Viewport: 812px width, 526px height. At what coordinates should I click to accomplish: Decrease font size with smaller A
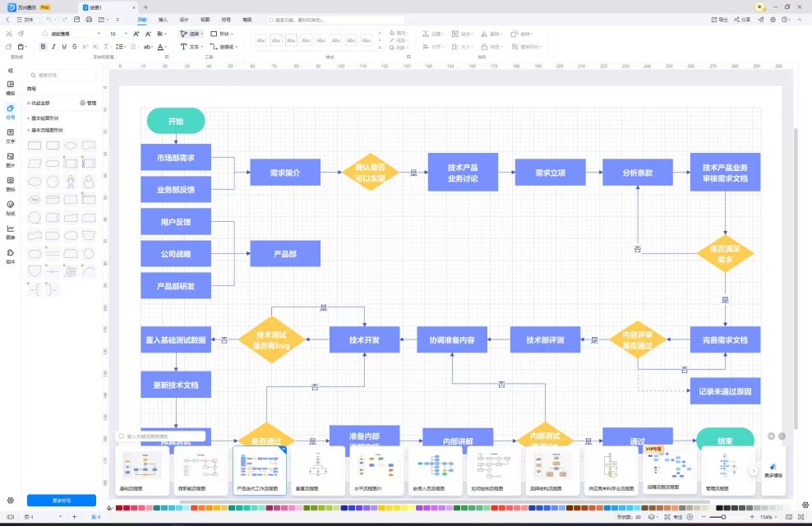[x=148, y=34]
